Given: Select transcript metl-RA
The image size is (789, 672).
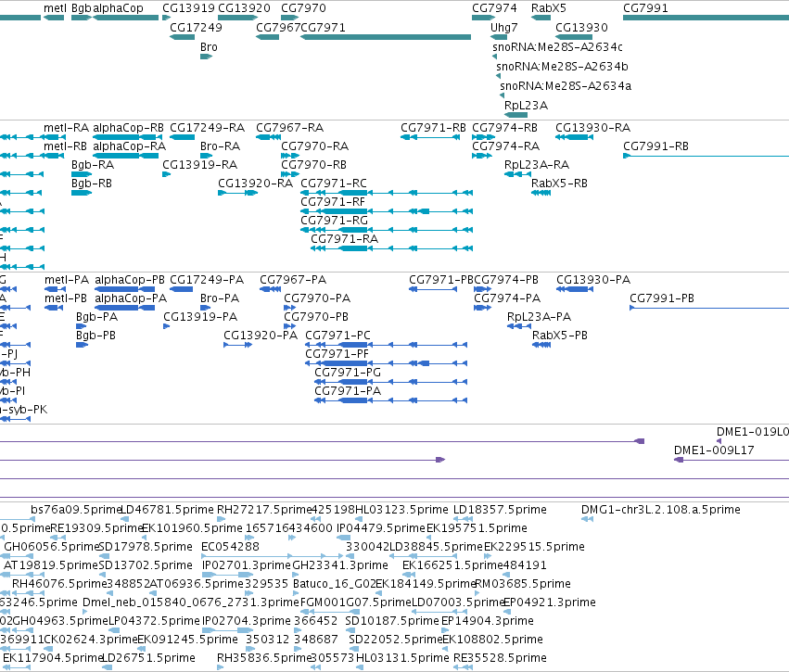Looking at the screenshot, I should [55, 137].
